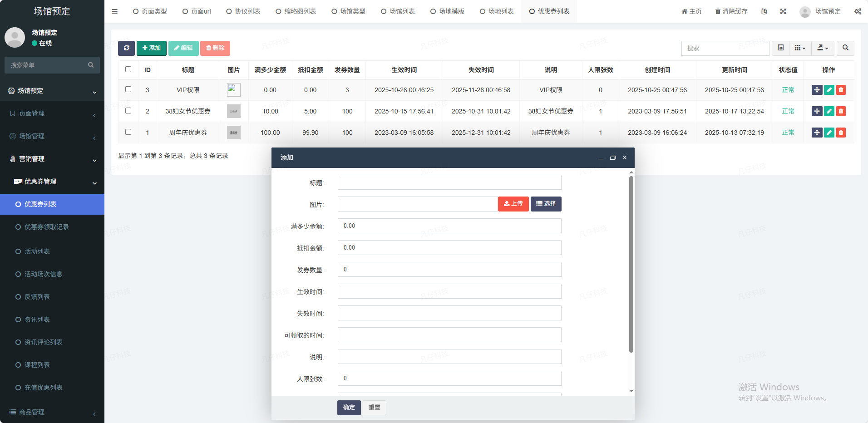Select the checkbox for VIP权限 row
The width and height of the screenshot is (868, 423).
[128, 89]
